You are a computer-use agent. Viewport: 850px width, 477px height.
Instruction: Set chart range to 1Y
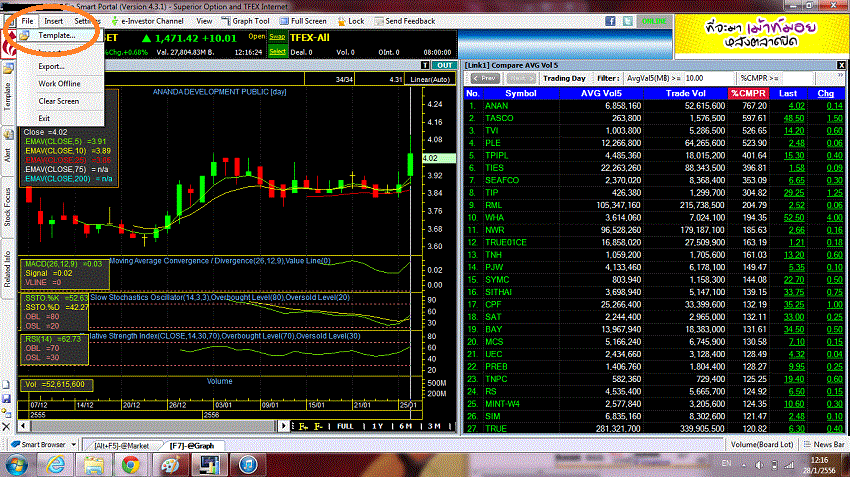click(378, 427)
